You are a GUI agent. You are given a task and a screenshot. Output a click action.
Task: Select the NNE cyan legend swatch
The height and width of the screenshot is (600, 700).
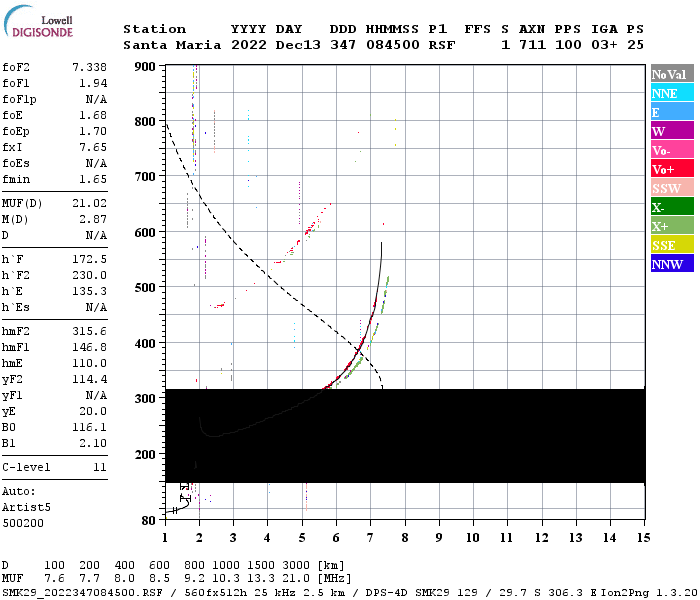tap(672, 93)
